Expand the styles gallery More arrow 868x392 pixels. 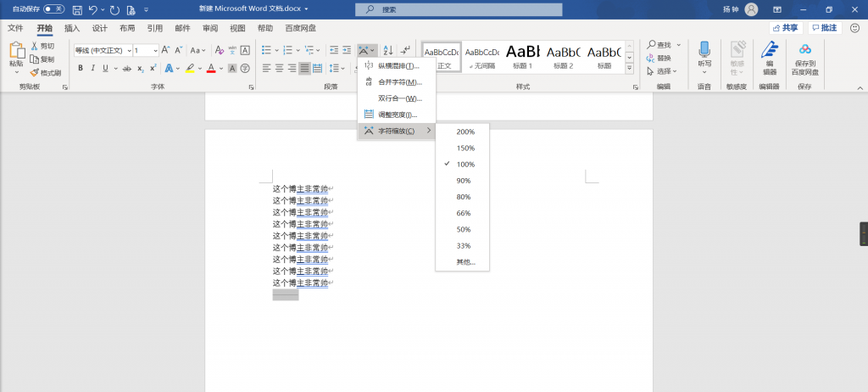point(629,68)
